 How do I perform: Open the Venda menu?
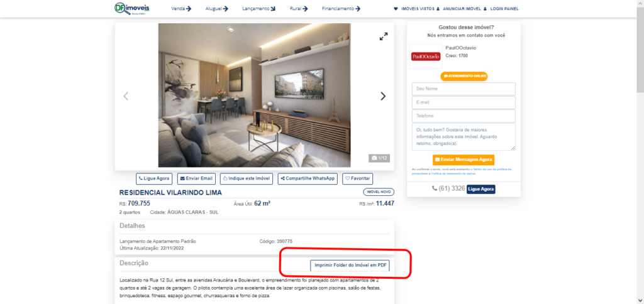[x=181, y=9]
